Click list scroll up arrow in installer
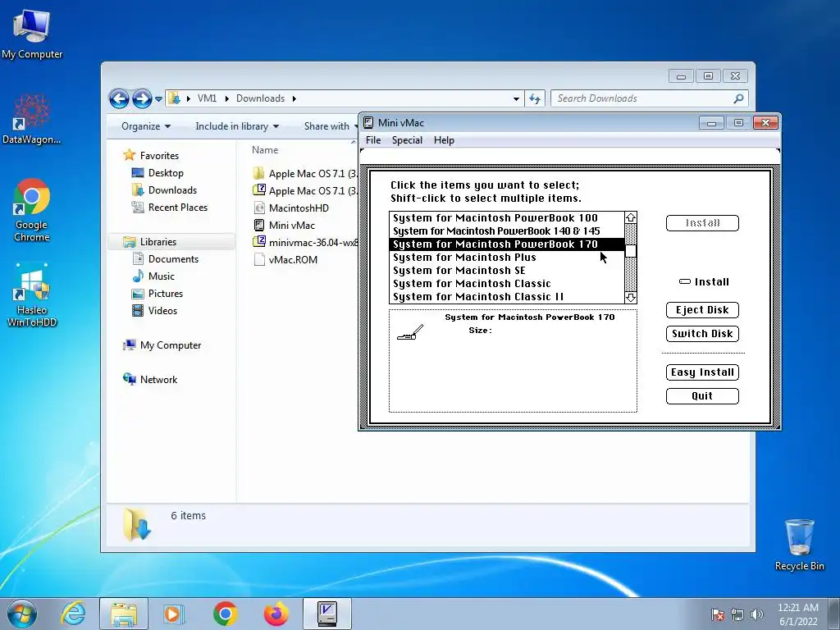 point(631,217)
